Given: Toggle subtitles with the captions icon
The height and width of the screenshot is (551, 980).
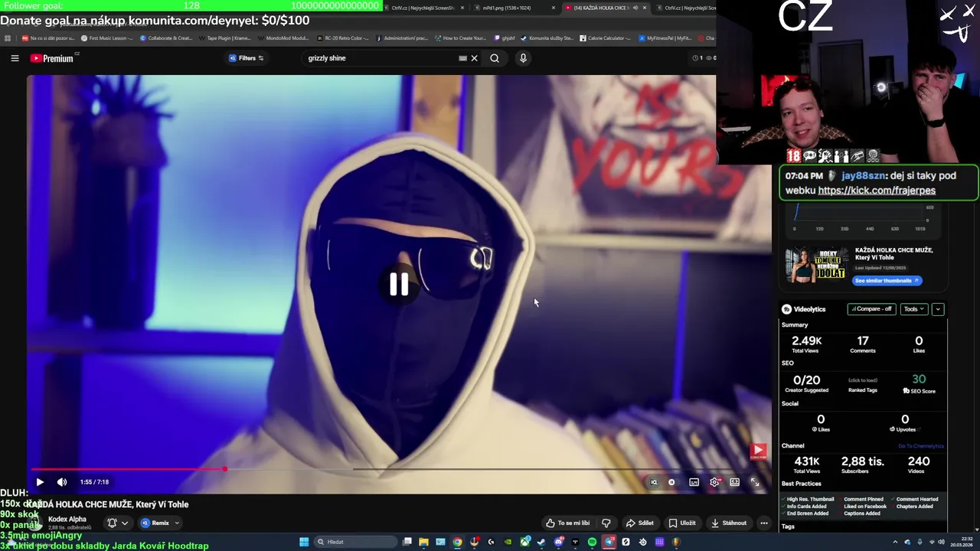Looking at the screenshot, I should (x=694, y=482).
